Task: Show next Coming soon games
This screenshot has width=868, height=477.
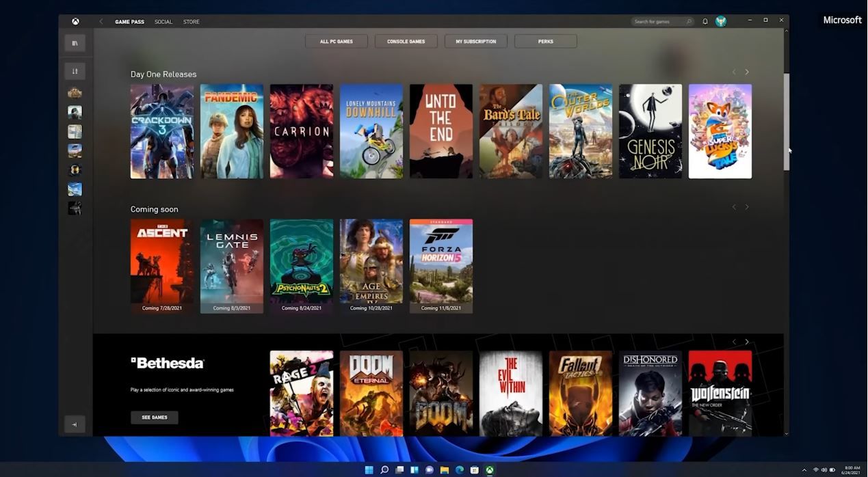Action: (x=747, y=207)
